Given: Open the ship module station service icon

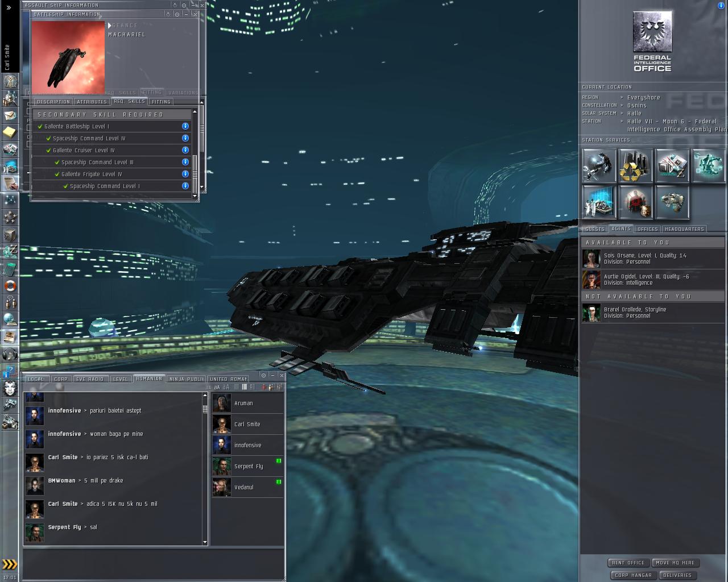Looking at the screenshot, I should point(672,202).
